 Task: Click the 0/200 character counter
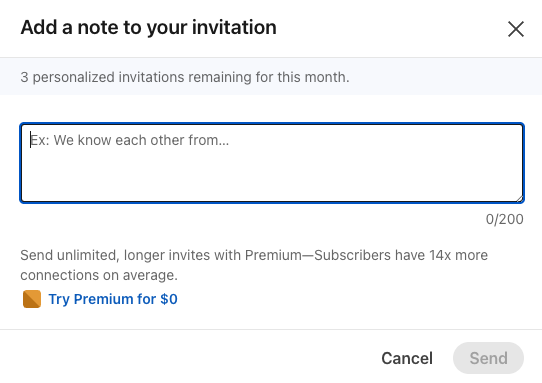point(504,219)
